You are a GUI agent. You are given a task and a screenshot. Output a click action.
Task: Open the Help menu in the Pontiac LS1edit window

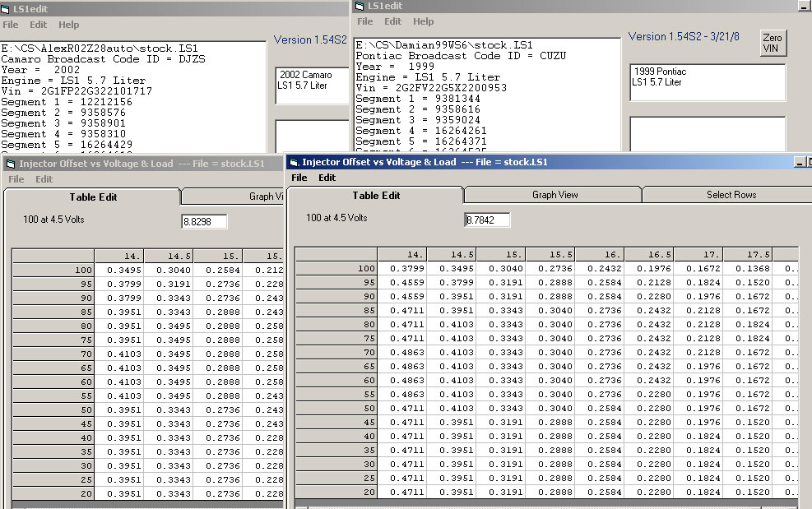[423, 21]
